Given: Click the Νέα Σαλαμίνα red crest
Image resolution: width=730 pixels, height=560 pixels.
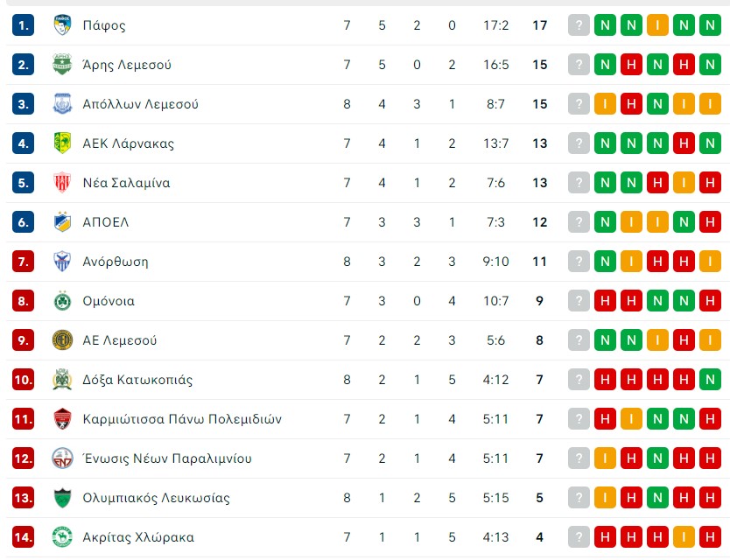Looking at the screenshot, I should [x=62, y=183].
